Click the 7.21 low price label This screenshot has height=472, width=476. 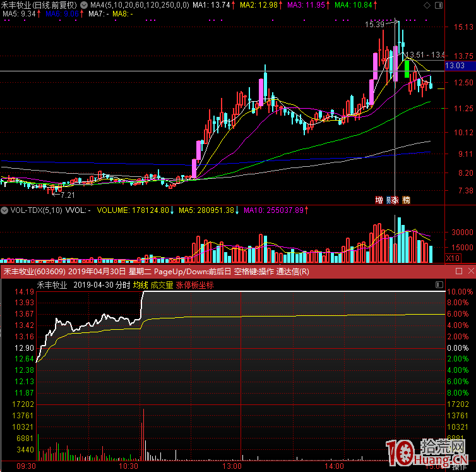[68, 195]
